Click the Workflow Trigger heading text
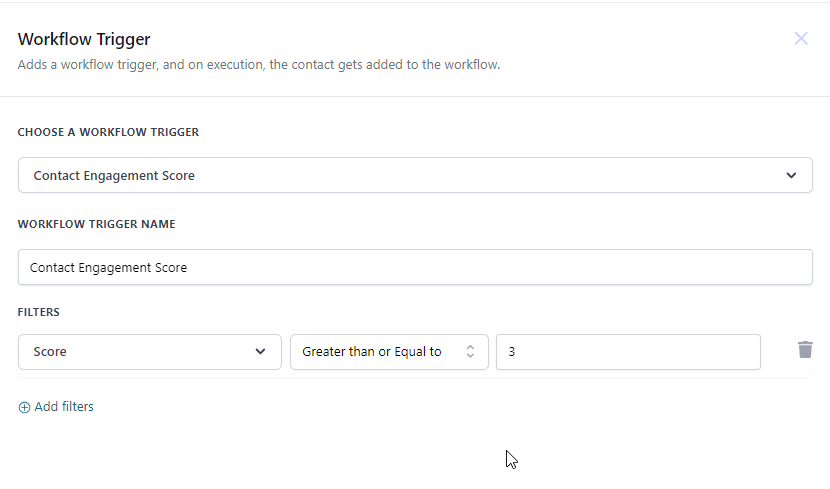Image resolution: width=830 pixels, height=489 pixels. tap(84, 40)
